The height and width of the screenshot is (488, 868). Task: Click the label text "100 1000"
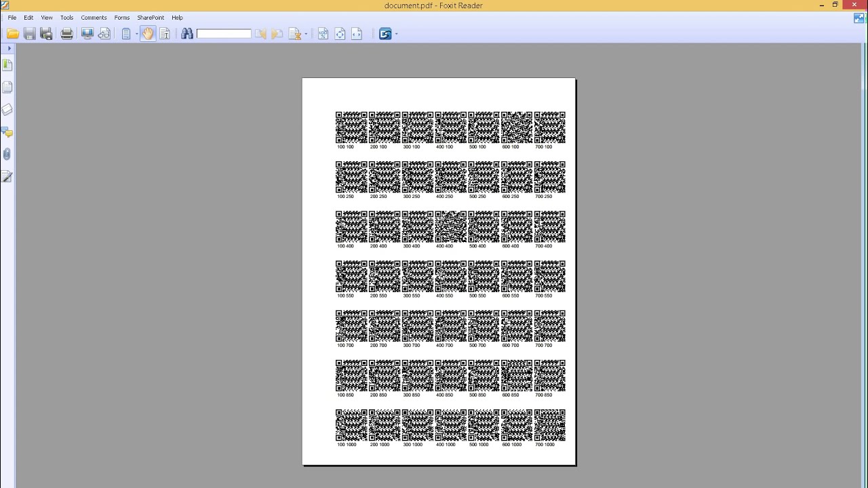(x=347, y=445)
